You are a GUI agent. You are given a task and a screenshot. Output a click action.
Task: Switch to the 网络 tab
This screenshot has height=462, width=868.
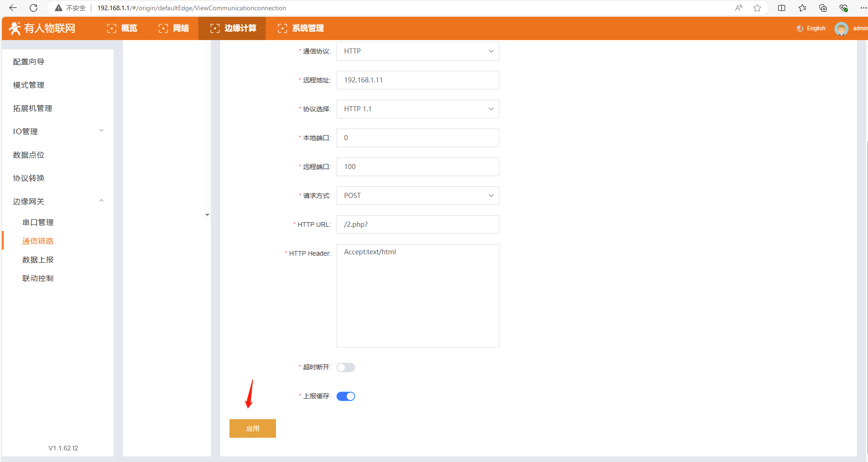[174, 28]
